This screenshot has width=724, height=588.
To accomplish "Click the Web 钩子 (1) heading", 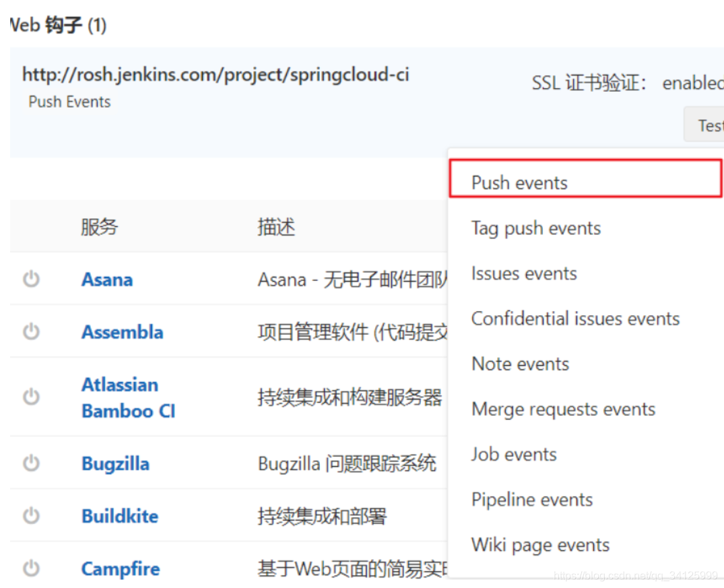I will tap(58, 25).
